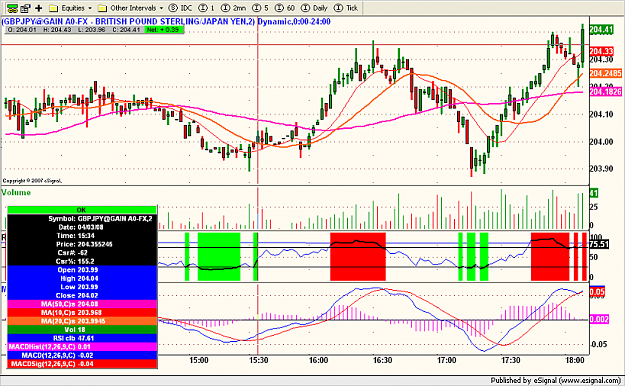Click the MACD(12,26,9,C) -0.02 row
The width and height of the screenshot is (625, 386).
tap(82, 355)
